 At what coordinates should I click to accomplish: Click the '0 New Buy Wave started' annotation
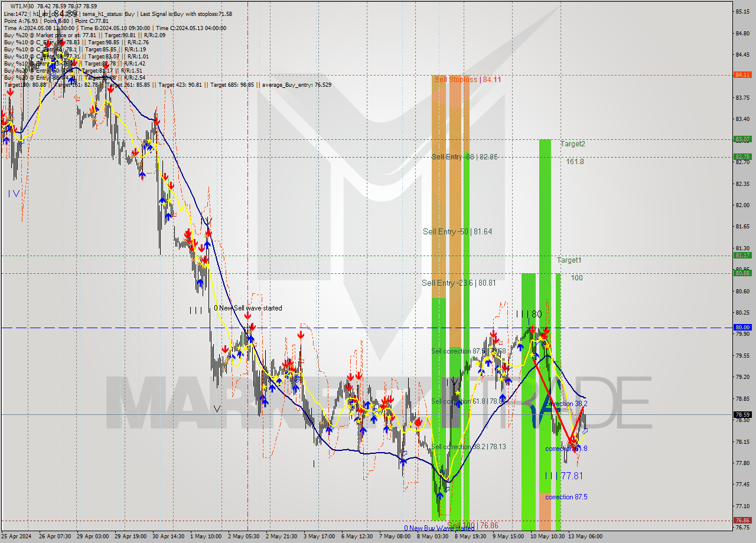tap(439, 528)
